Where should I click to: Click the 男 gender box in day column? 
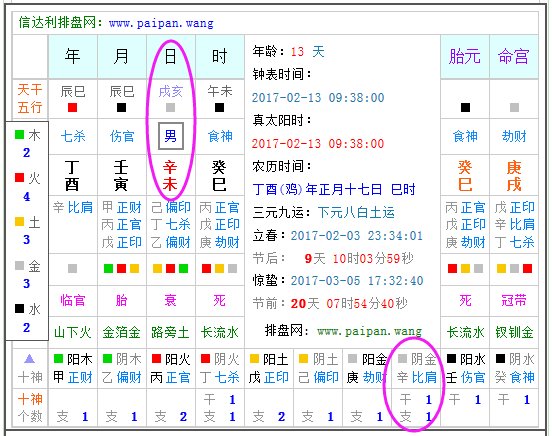pos(170,136)
